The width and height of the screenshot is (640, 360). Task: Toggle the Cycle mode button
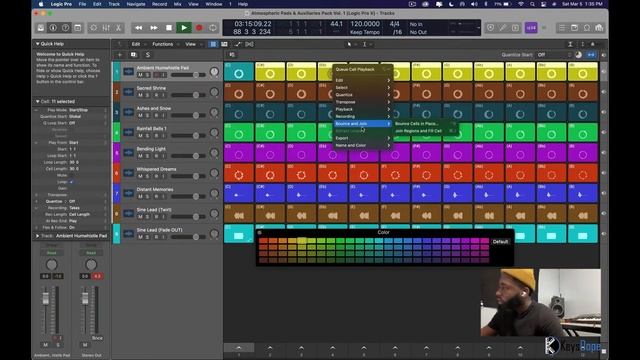coord(213,28)
